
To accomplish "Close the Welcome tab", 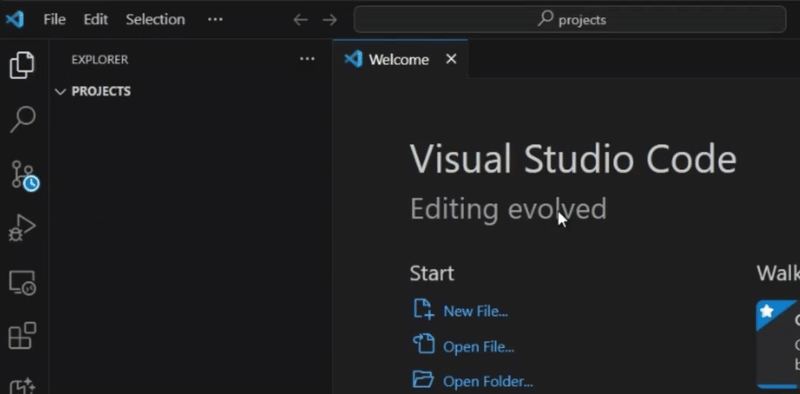I will (451, 59).
